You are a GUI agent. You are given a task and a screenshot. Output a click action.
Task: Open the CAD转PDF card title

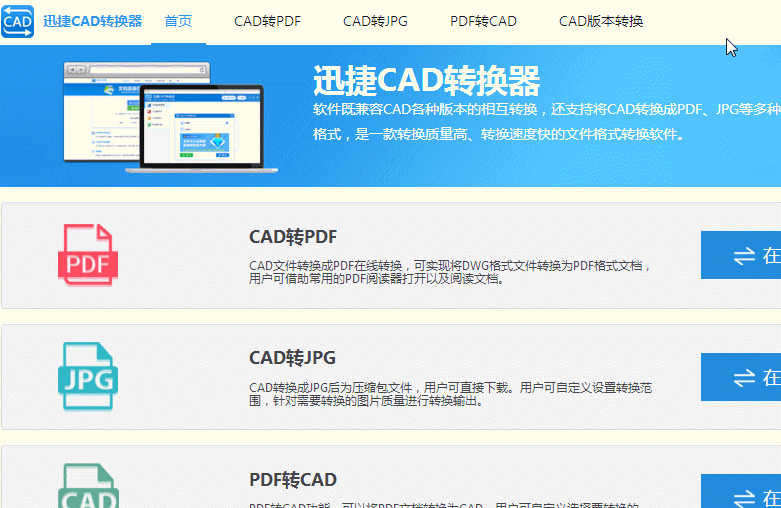click(x=293, y=237)
